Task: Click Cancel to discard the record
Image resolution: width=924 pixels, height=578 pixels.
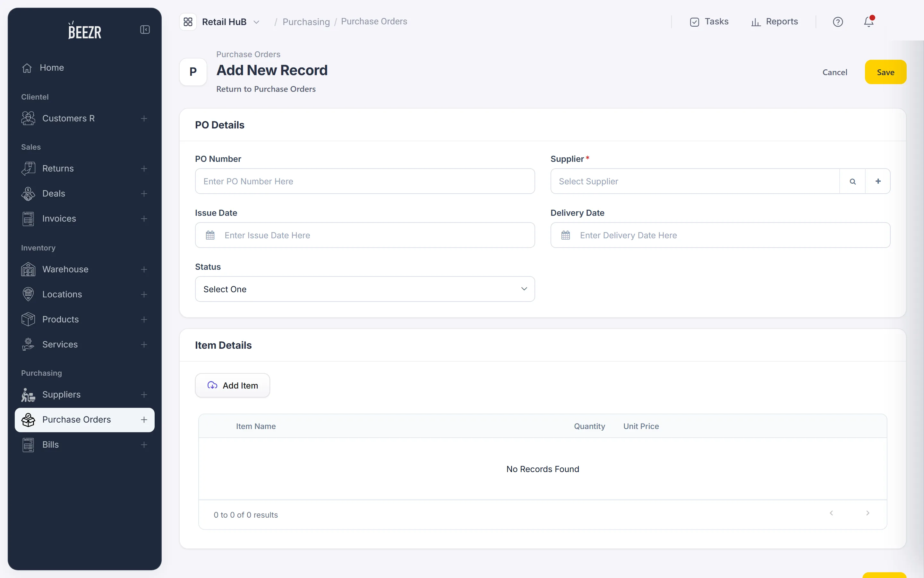Action: [835, 72]
